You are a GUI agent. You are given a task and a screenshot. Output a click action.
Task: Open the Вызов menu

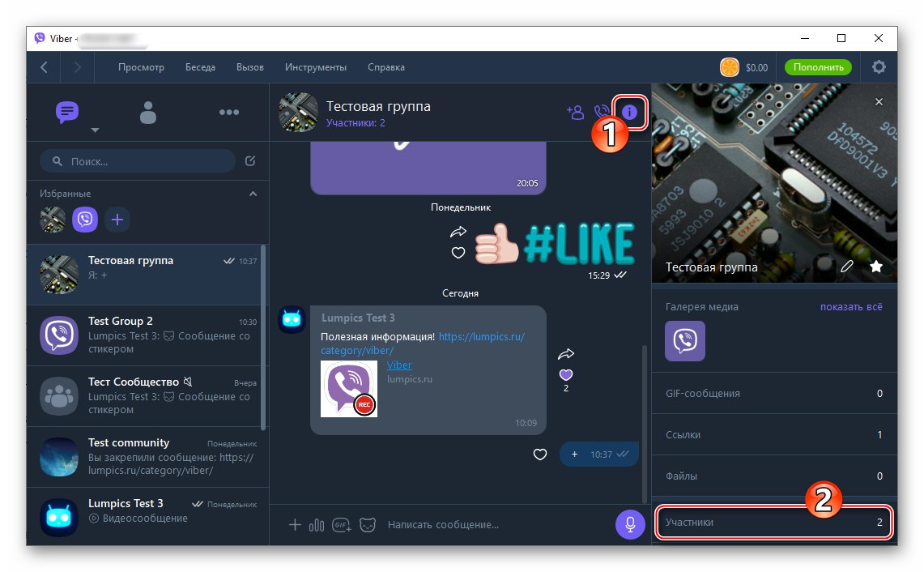[x=250, y=67]
